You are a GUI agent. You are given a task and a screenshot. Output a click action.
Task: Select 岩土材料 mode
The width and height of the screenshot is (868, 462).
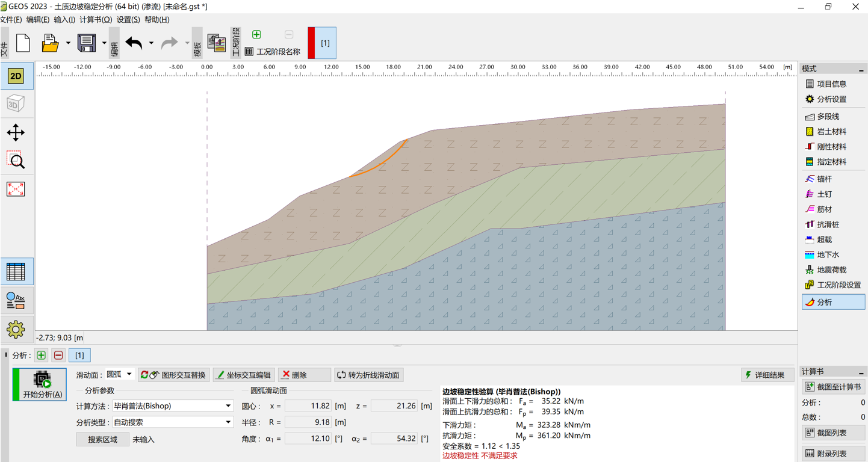click(833, 132)
